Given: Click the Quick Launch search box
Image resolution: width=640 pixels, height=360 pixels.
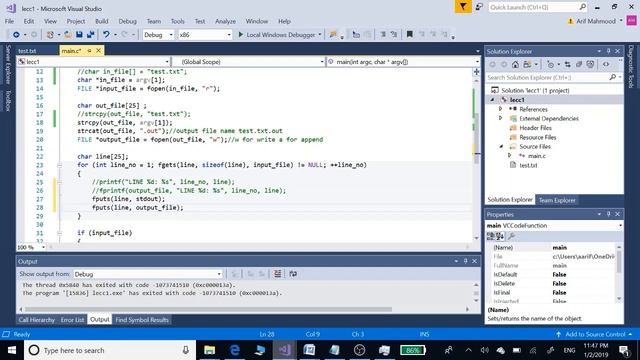Looking at the screenshot, I should coord(533,7).
